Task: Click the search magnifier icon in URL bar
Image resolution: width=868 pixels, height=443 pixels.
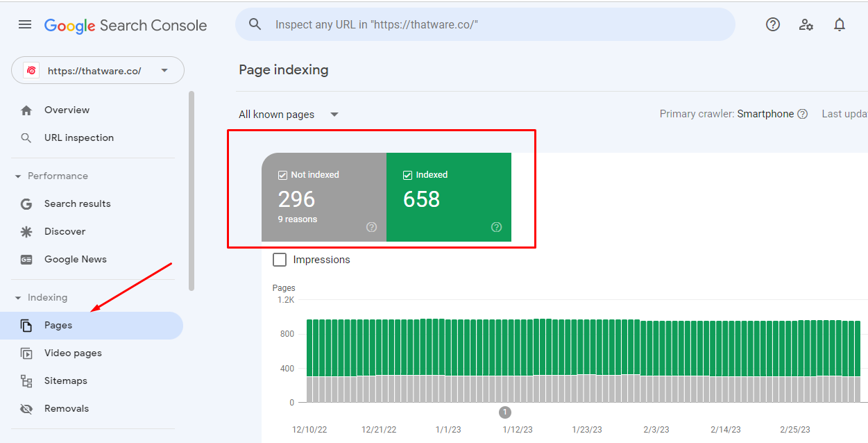Action: (255, 24)
